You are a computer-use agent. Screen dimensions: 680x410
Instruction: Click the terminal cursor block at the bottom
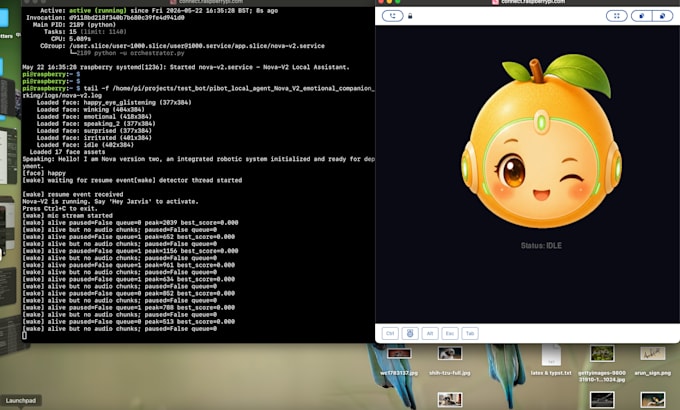[24, 335]
